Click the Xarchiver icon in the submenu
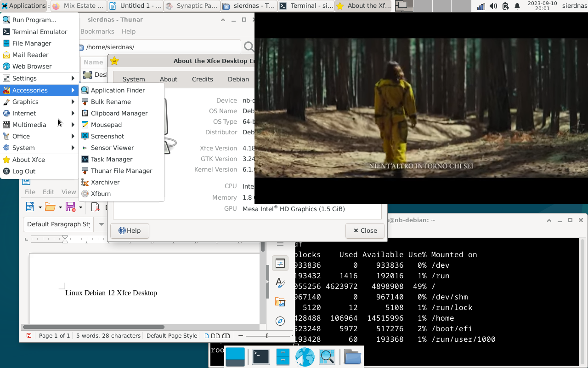Screen dimensions: 588x368 pyautogui.click(x=85, y=182)
